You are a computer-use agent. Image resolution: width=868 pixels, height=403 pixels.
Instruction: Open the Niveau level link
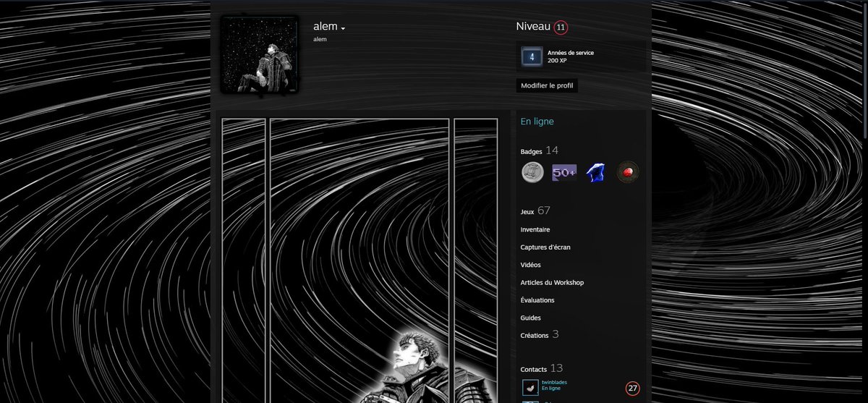[x=533, y=27]
